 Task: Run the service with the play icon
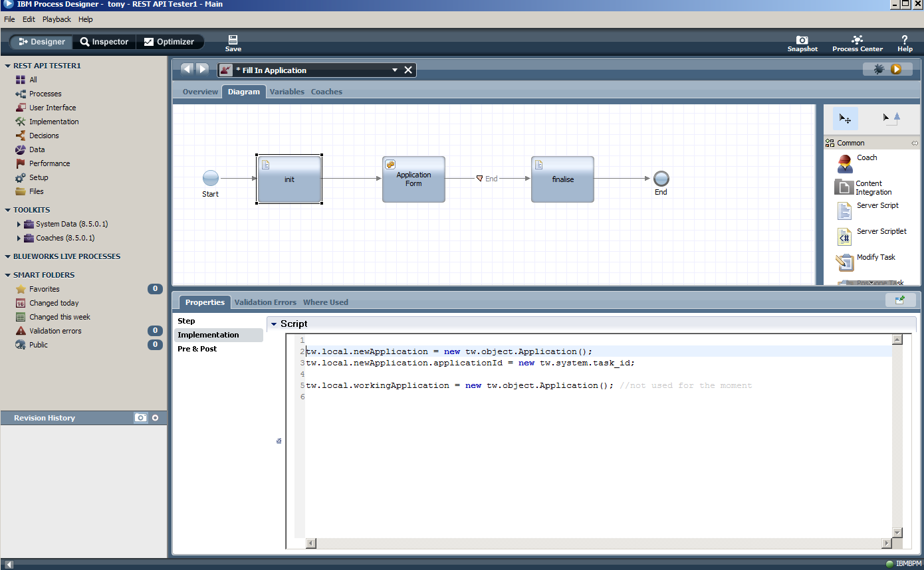[896, 69]
